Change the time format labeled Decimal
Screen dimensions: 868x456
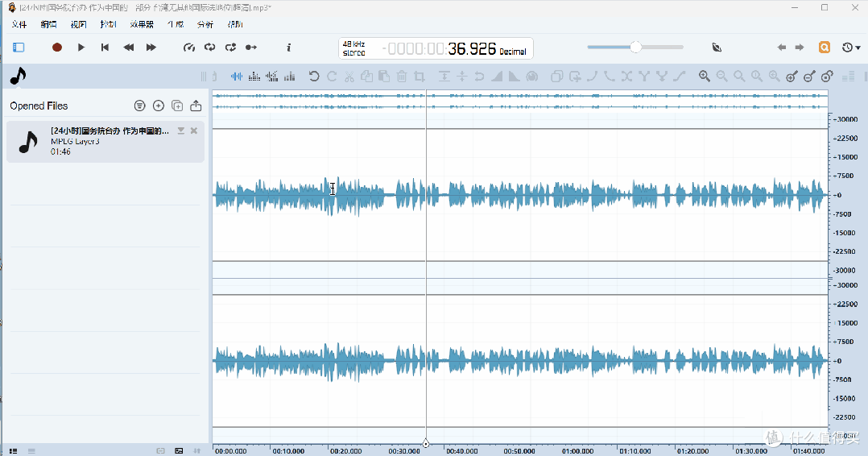[513, 52]
